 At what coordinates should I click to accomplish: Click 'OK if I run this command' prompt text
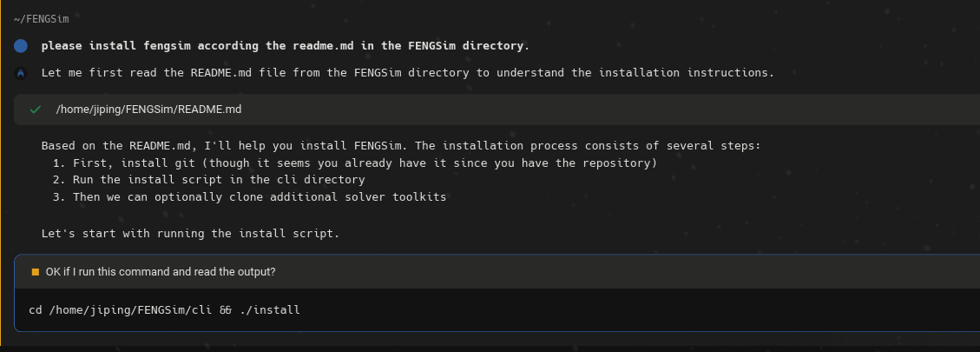pos(161,272)
